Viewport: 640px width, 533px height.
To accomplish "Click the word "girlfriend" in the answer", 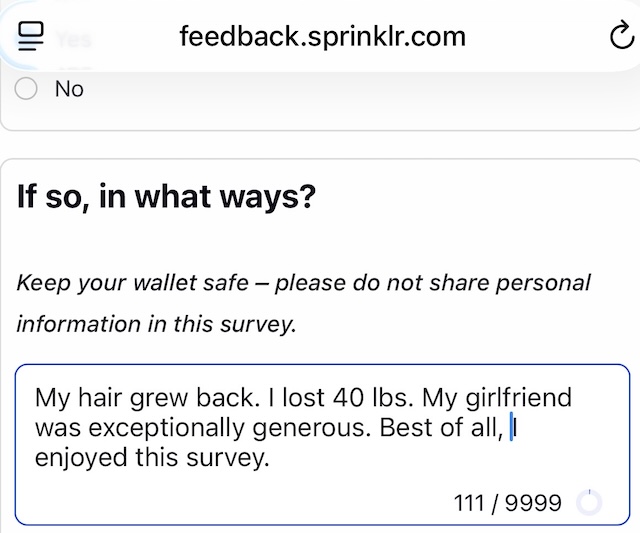I will click(x=518, y=398).
